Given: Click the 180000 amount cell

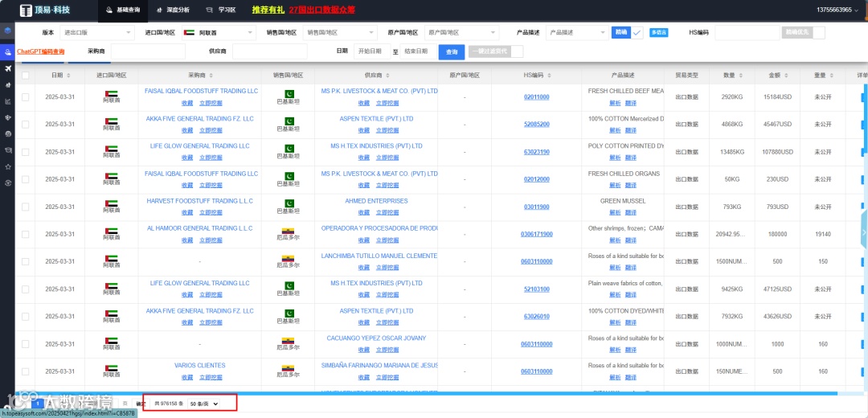Looking at the screenshot, I should [777, 234].
